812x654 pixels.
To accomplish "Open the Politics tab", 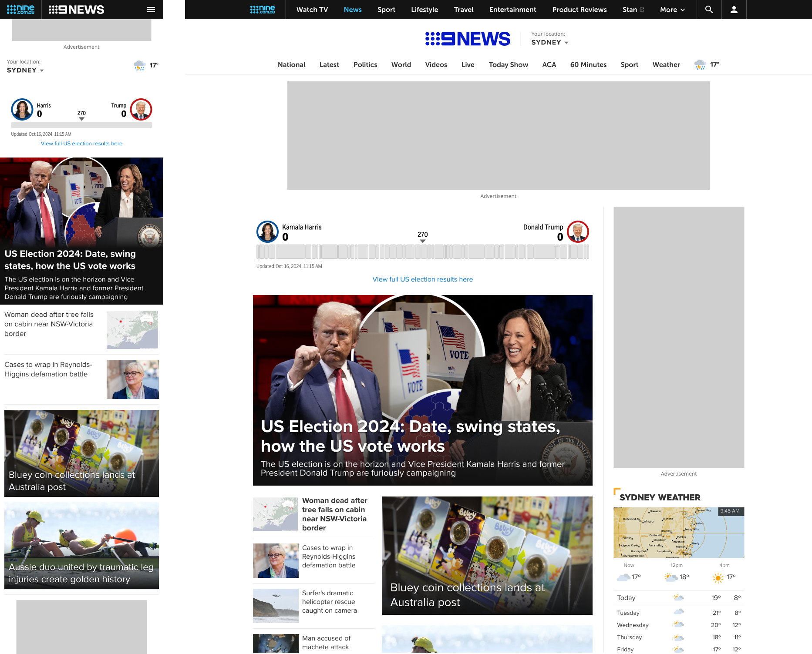I will 365,64.
